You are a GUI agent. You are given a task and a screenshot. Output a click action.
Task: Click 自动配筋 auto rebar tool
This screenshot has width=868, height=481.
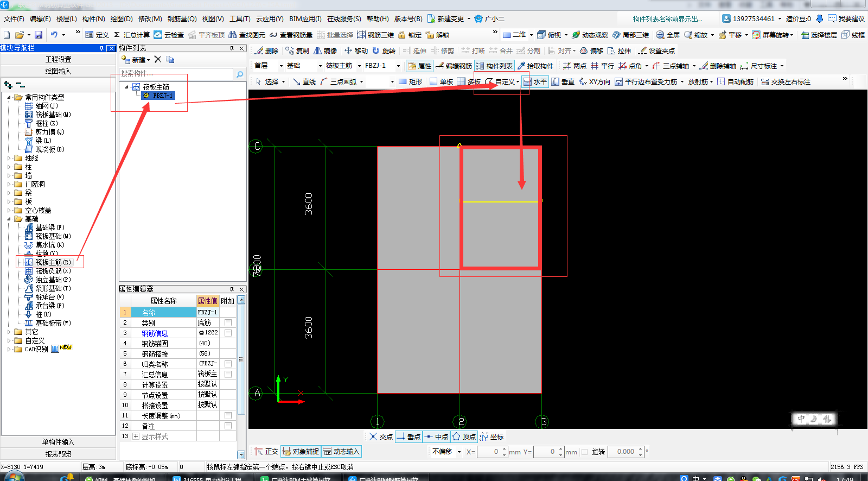[736, 81]
